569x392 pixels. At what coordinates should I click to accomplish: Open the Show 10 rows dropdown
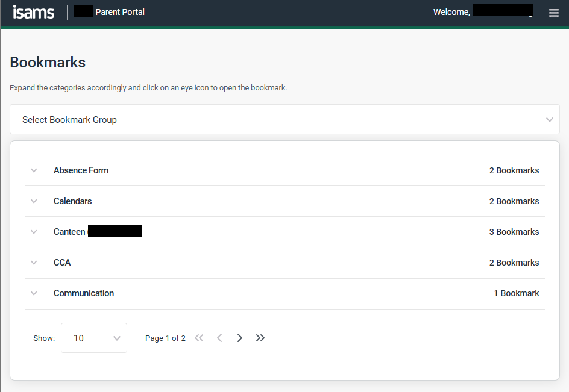pos(94,338)
